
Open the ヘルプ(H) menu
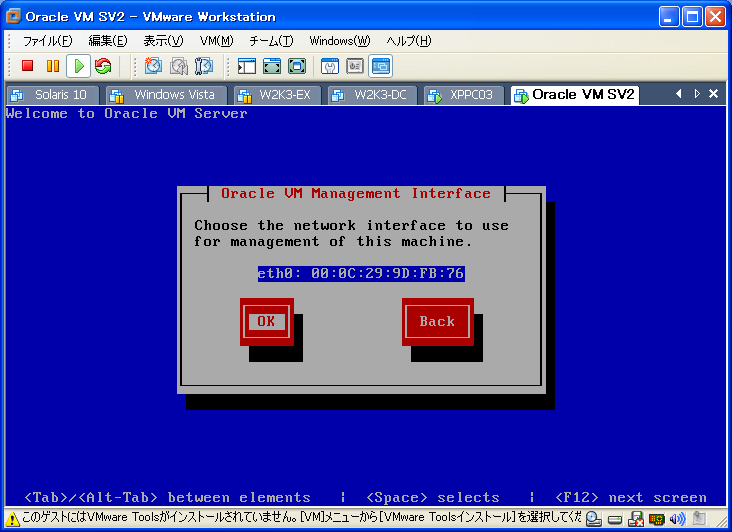coord(408,41)
